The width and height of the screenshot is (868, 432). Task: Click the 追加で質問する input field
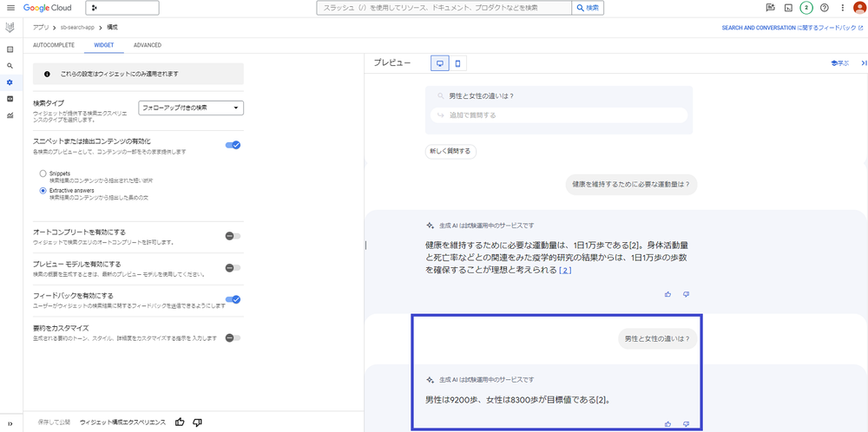pos(559,115)
